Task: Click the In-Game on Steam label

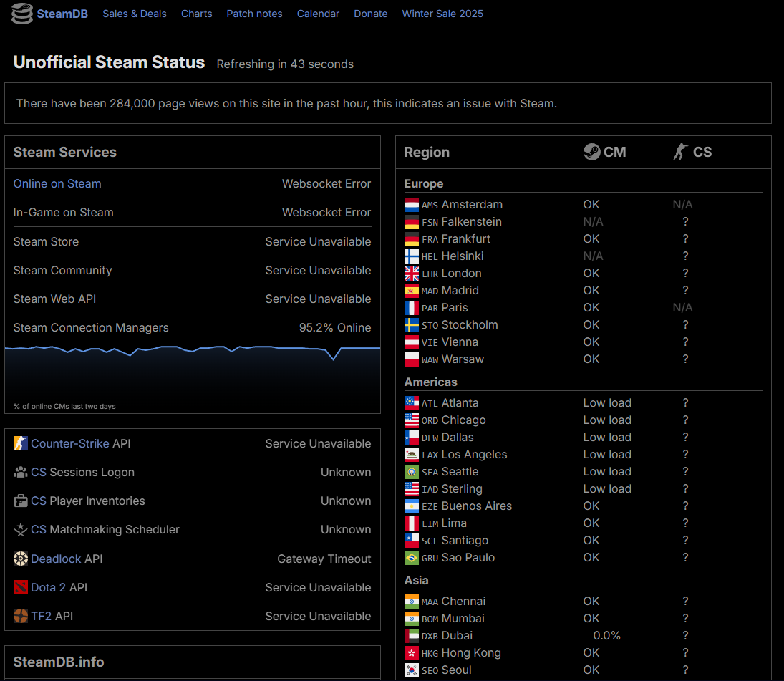Action: point(64,212)
